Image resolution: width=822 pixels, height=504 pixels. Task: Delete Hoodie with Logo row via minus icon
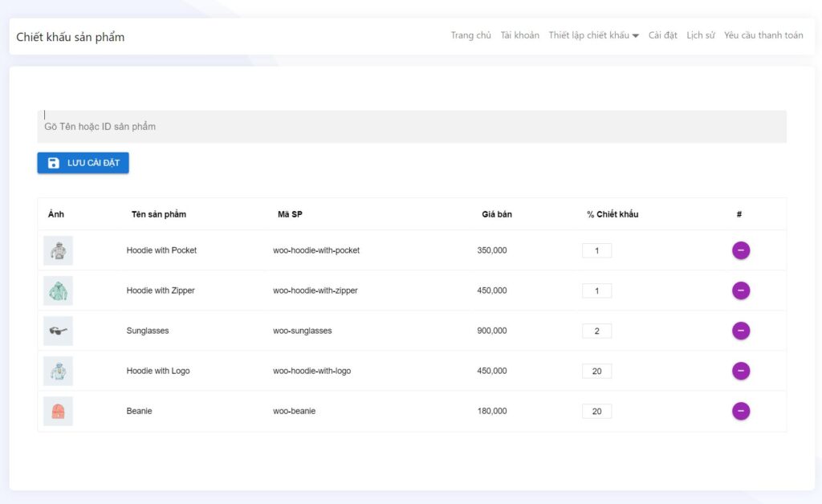740,371
